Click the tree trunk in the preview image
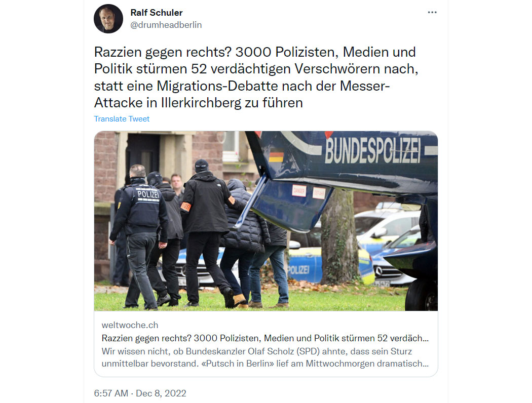Screen dimensions: 532x403 pos(339,237)
